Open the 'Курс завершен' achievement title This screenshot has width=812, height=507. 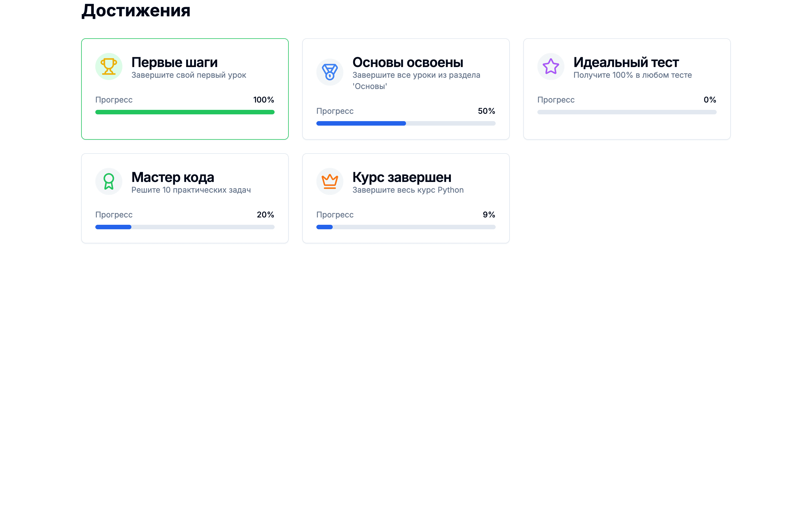tap(402, 177)
